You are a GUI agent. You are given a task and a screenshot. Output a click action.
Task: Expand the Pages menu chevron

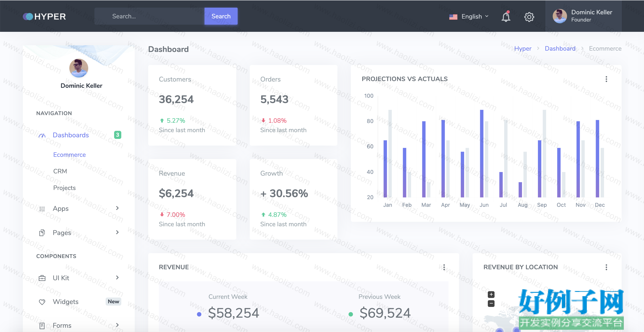117,232
